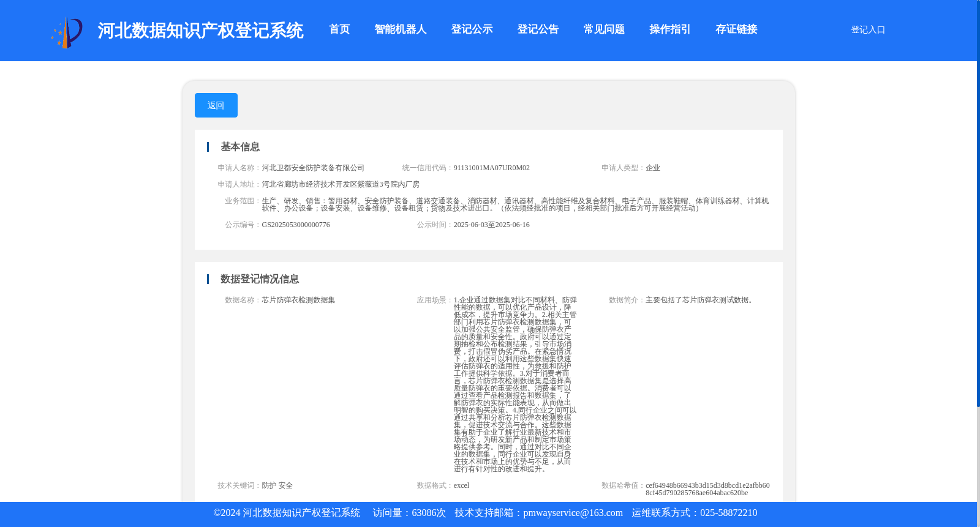Click the 业务范围 description text
Image resolution: width=980 pixels, height=527 pixels.
[515, 204]
